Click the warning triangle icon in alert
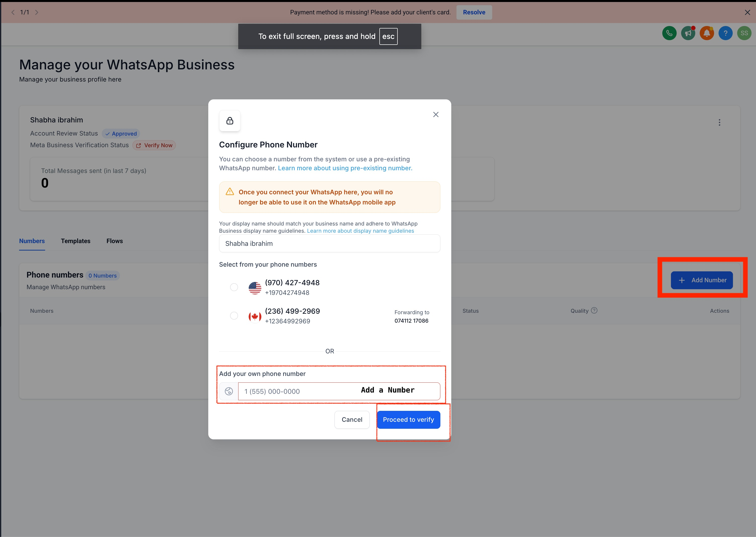Viewport: 756px width, 537px height. tap(230, 192)
